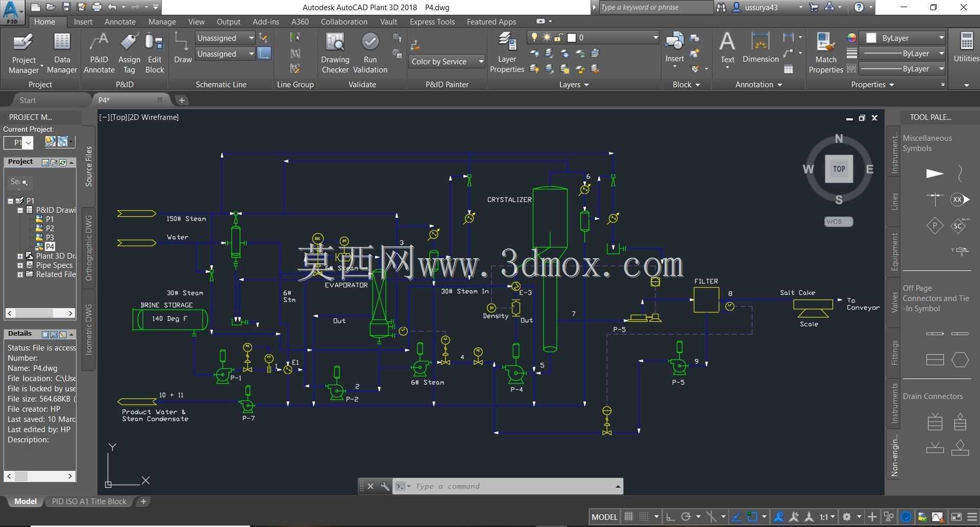The height and width of the screenshot is (527, 980).
Task: Click the table icon in Annotation panel
Action: point(789,69)
